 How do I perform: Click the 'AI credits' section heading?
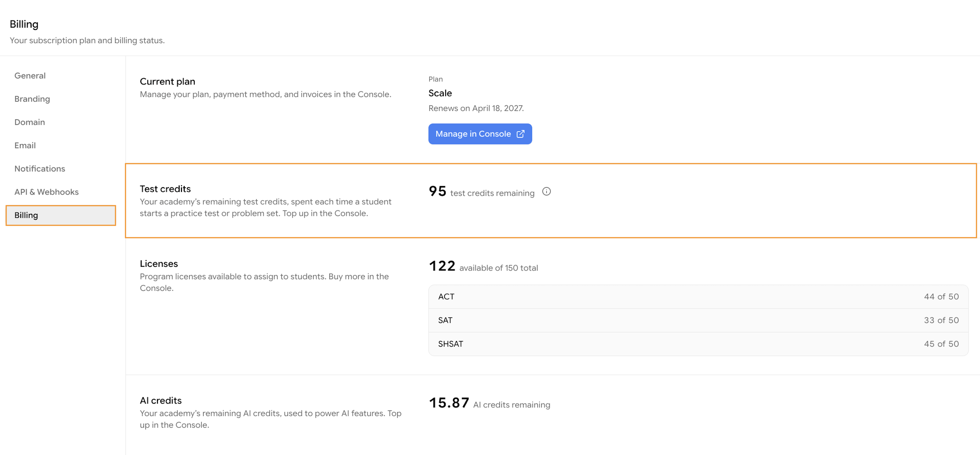click(161, 401)
